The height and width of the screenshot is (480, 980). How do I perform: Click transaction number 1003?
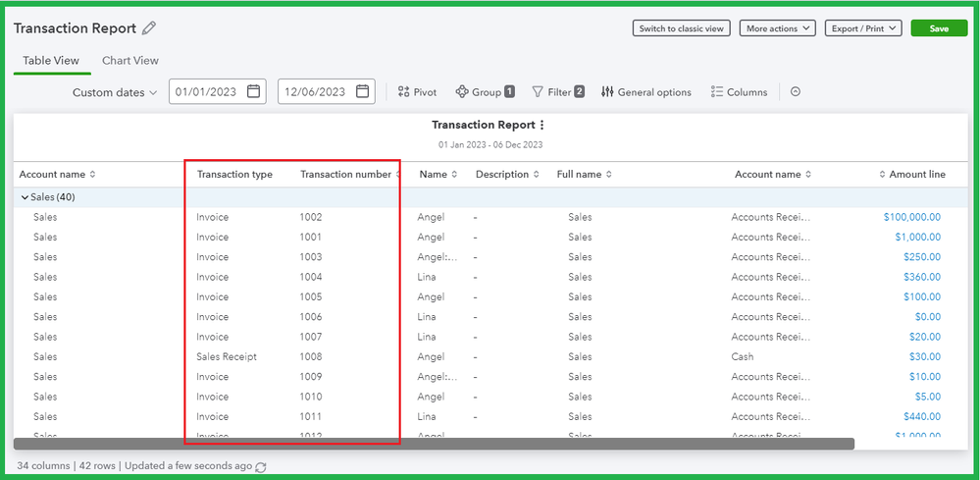[x=311, y=257]
